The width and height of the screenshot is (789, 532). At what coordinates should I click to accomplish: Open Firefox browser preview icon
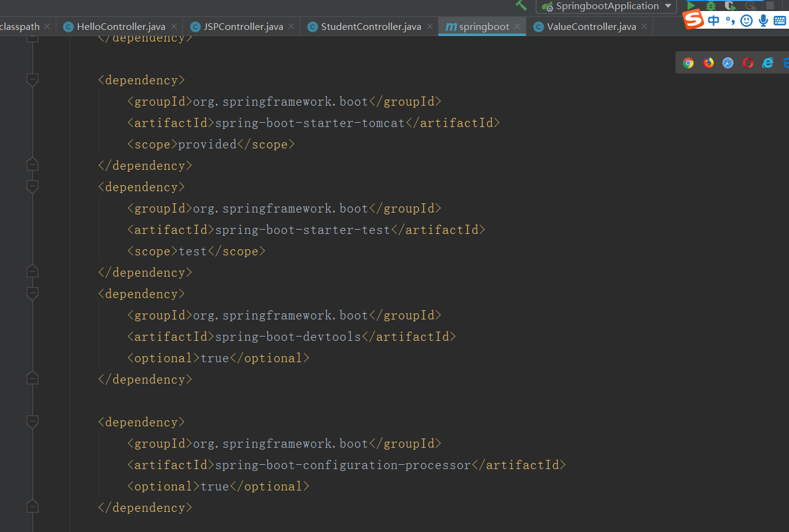tap(708, 62)
